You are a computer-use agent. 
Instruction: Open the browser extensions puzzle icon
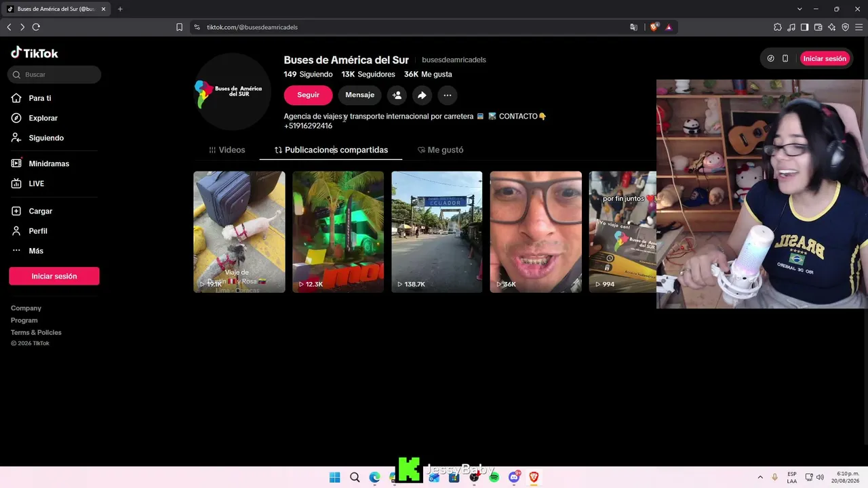pos(778,27)
